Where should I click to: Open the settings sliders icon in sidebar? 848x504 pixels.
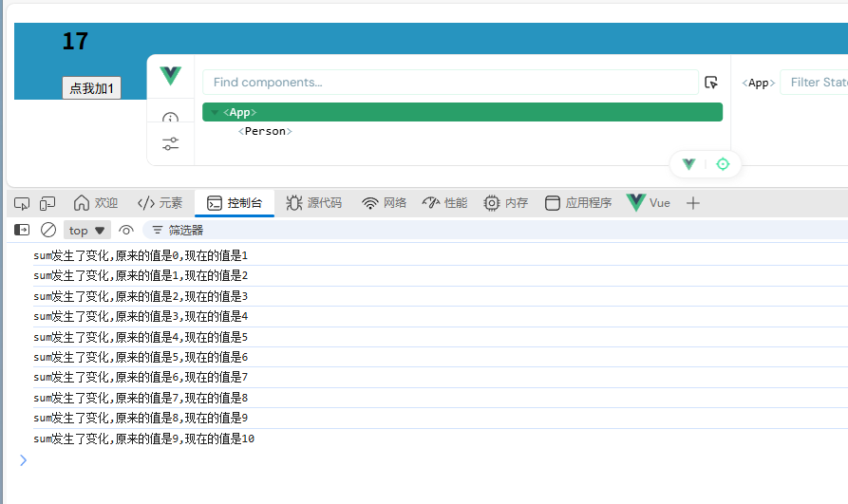tap(170, 144)
